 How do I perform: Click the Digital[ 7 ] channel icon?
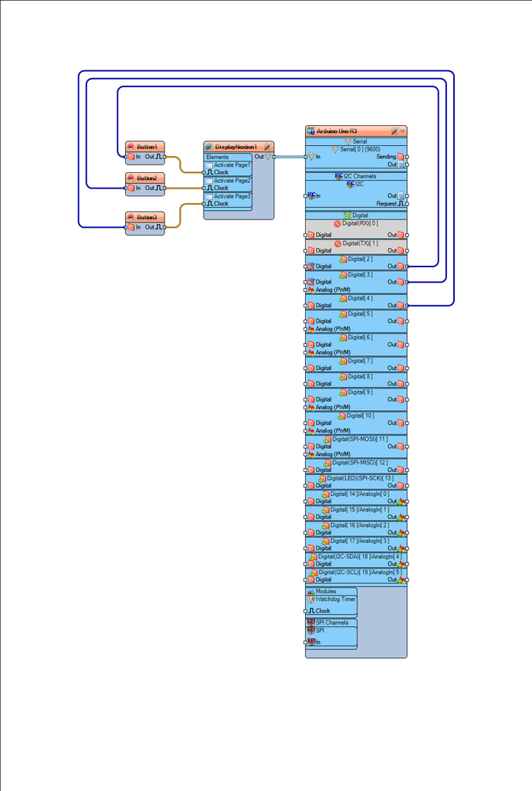pyautogui.click(x=343, y=362)
